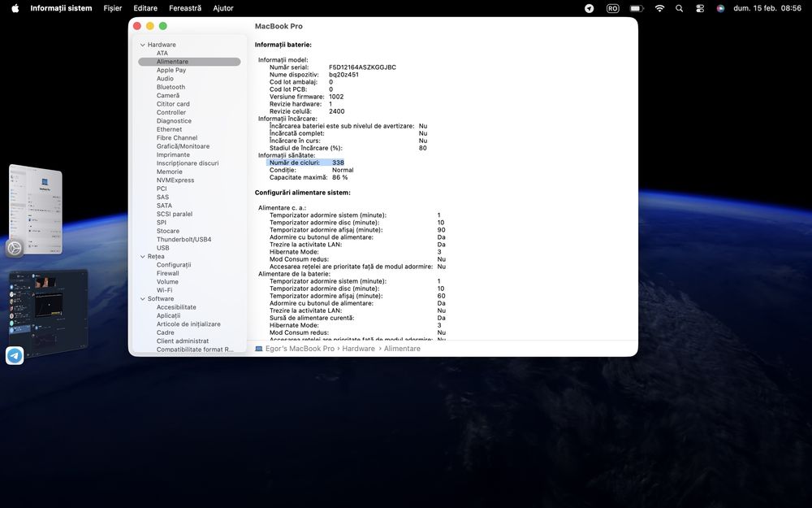Open System Settings icon in Stage Manager
Screen dimensions: 812x508
click(x=15, y=248)
